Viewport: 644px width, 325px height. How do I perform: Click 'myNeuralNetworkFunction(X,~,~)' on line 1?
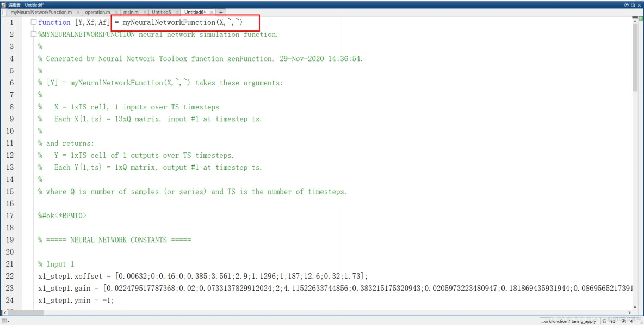click(183, 23)
